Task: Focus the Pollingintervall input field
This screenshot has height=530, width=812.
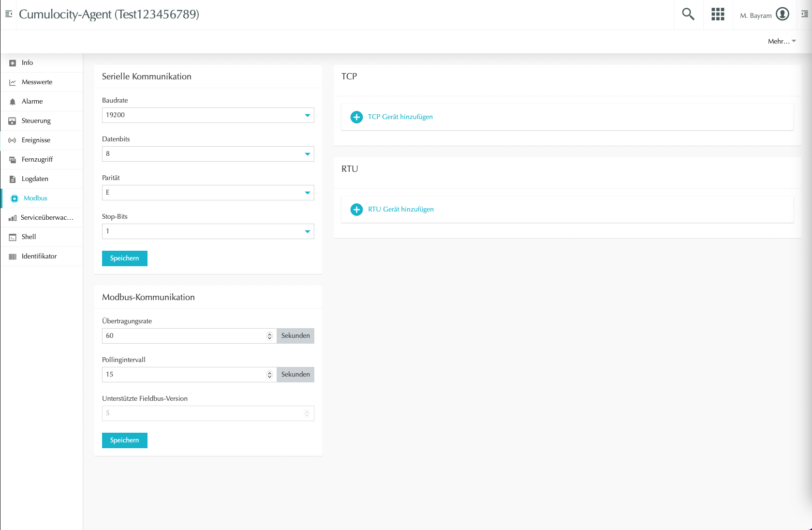Action: coord(189,375)
